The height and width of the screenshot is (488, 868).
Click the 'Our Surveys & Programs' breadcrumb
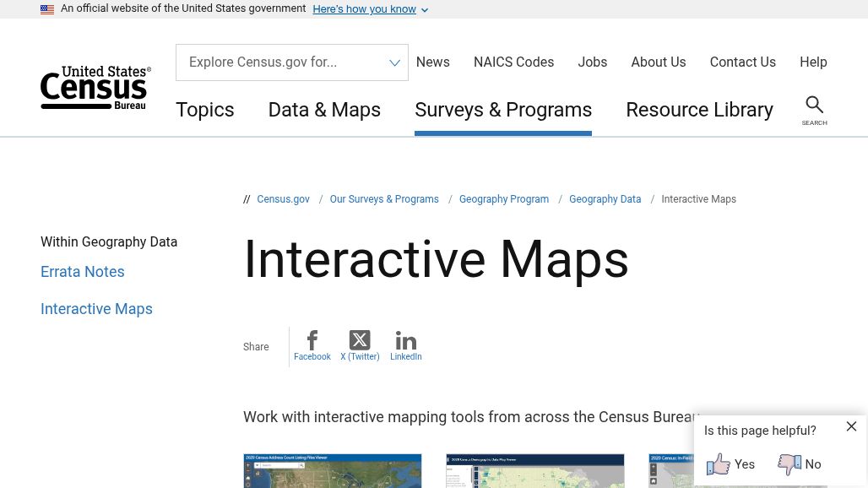click(x=384, y=199)
